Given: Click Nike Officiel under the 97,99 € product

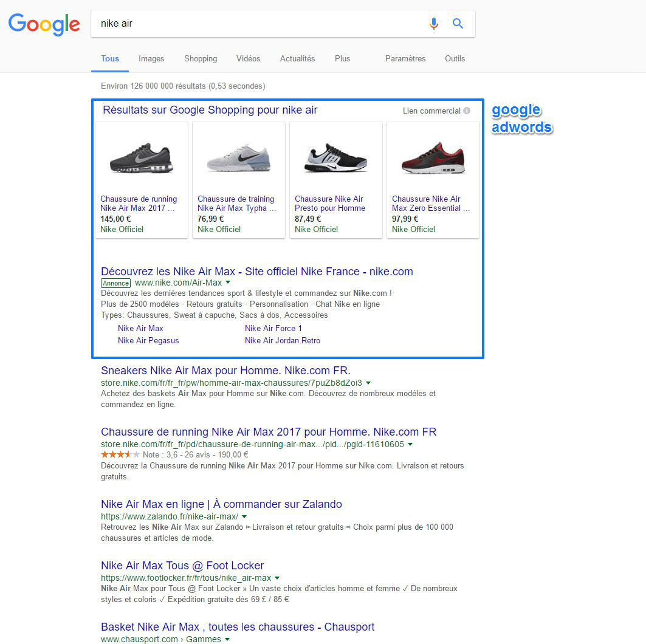Looking at the screenshot, I should pyautogui.click(x=414, y=230).
